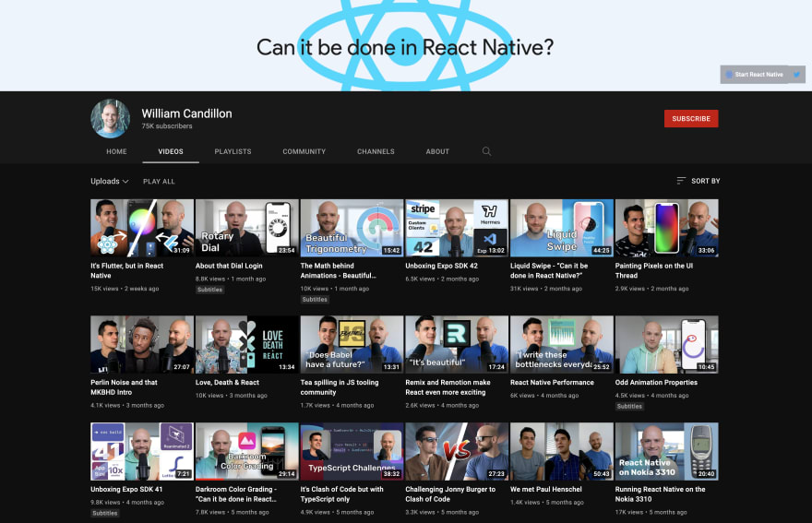This screenshot has height=523, width=812.
Task: Open the 27:07 Perlin Noise thumbnail
Action: [142, 344]
